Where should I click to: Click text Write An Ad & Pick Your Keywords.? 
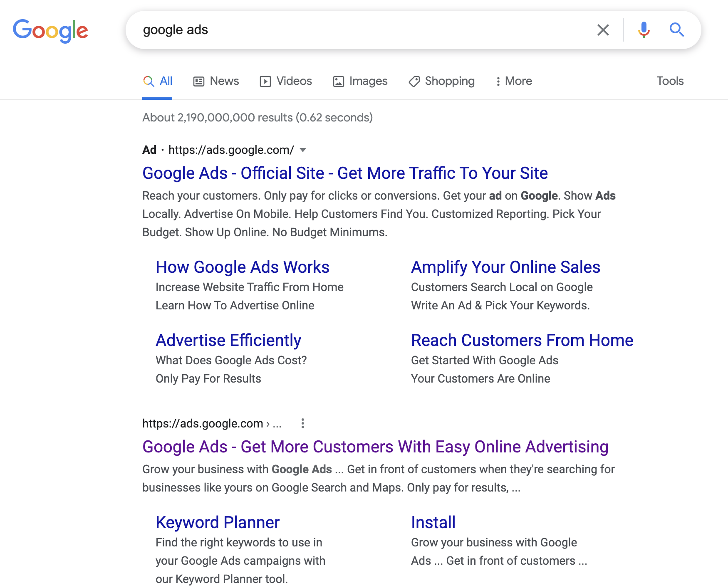[x=500, y=306]
